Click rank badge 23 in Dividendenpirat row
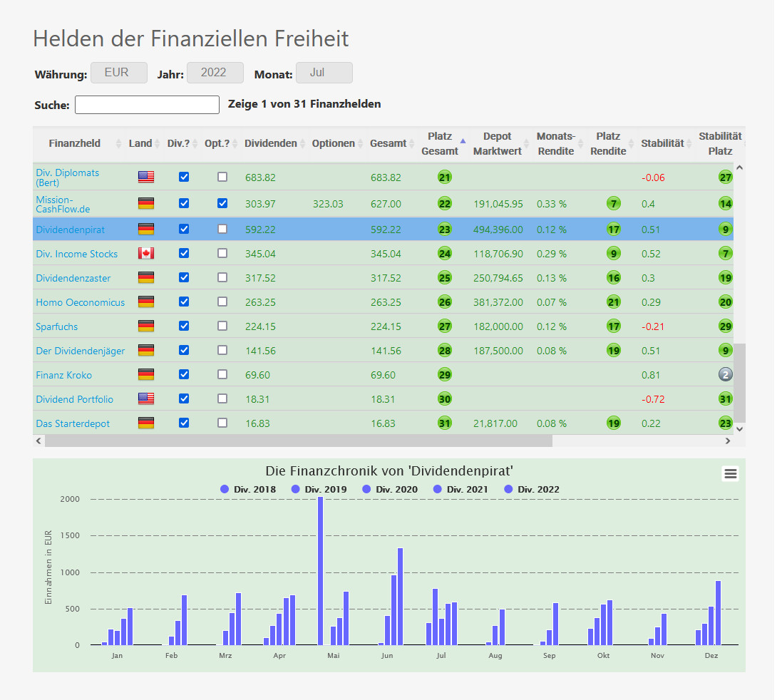Screen dimensions: 782x700 tap(445, 230)
